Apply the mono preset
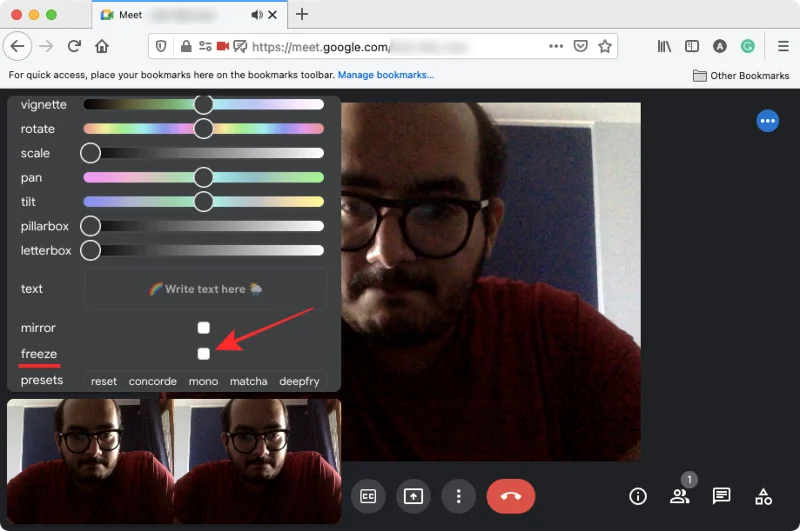The image size is (800, 531). coord(203,381)
